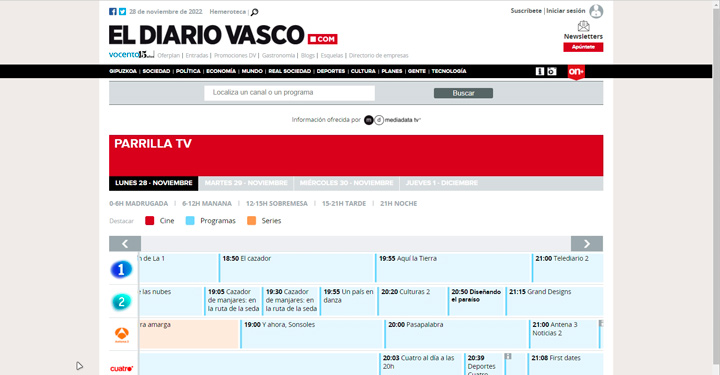
Task: Click the El Diario Vasco logo
Action: click(x=223, y=35)
